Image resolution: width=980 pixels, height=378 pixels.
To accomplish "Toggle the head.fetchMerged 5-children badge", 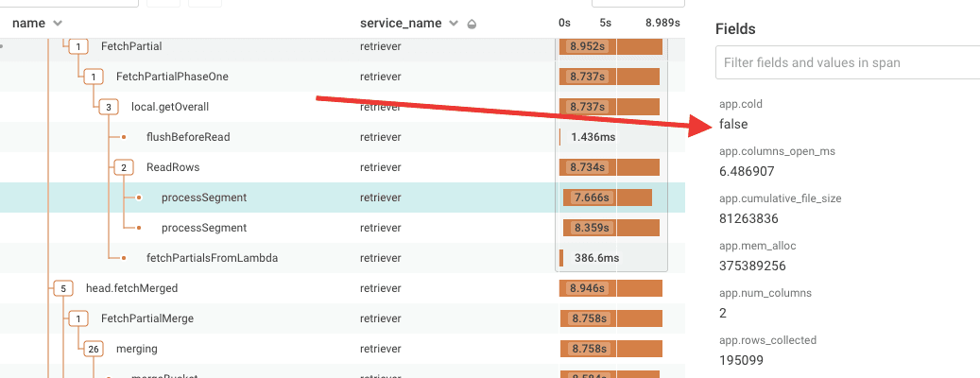I will click(x=63, y=288).
